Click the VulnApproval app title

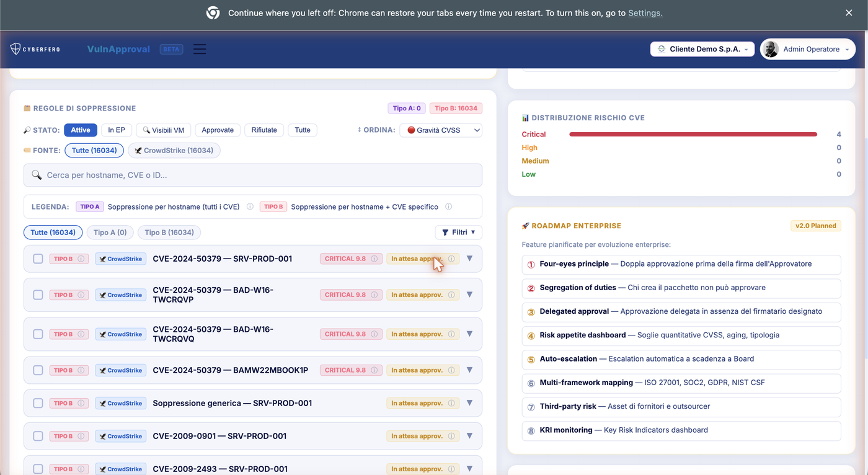click(118, 49)
